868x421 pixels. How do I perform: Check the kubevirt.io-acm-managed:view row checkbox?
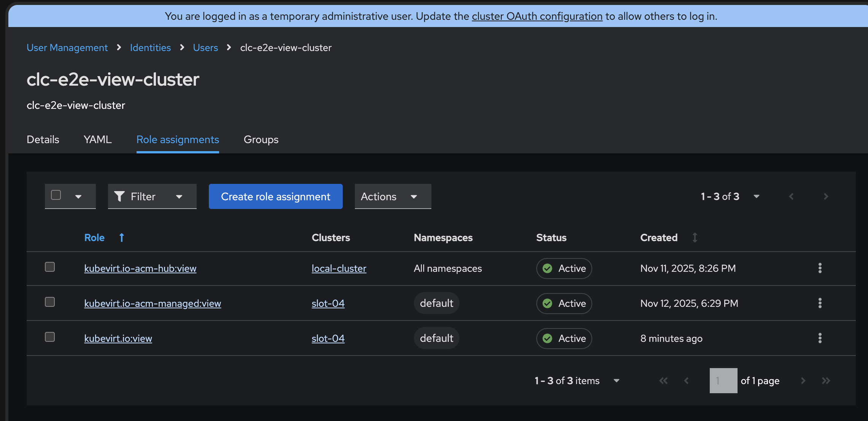click(x=50, y=302)
